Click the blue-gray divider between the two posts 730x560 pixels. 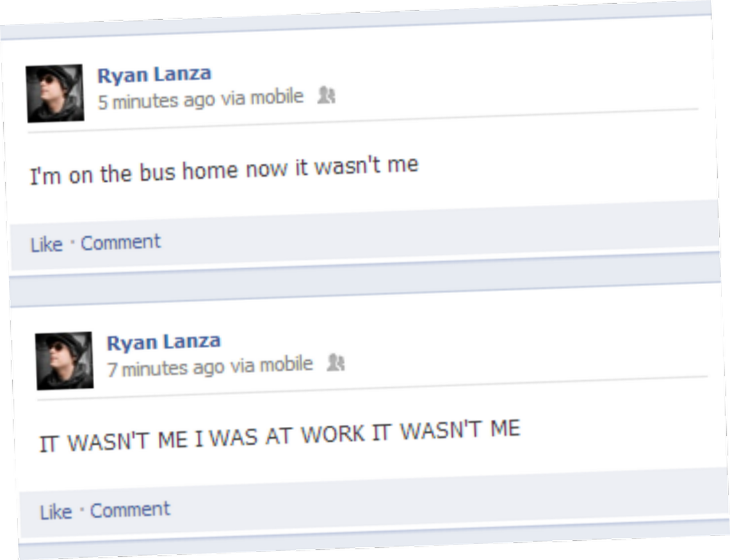(x=365, y=285)
